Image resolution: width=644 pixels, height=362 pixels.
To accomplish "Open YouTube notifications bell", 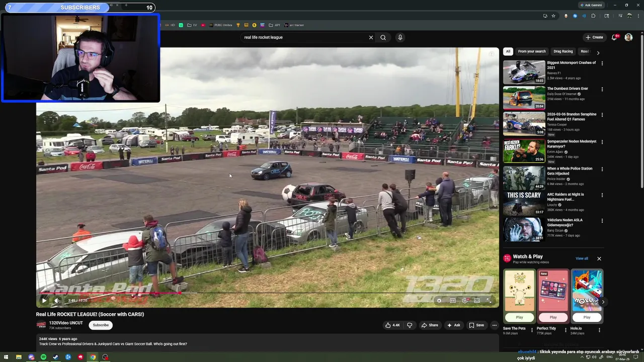I will (614, 37).
